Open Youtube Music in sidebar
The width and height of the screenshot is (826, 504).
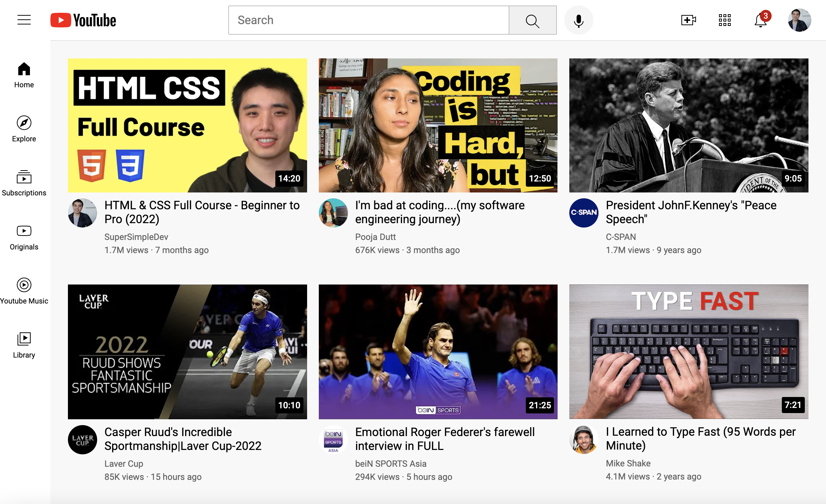click(24, 291)
